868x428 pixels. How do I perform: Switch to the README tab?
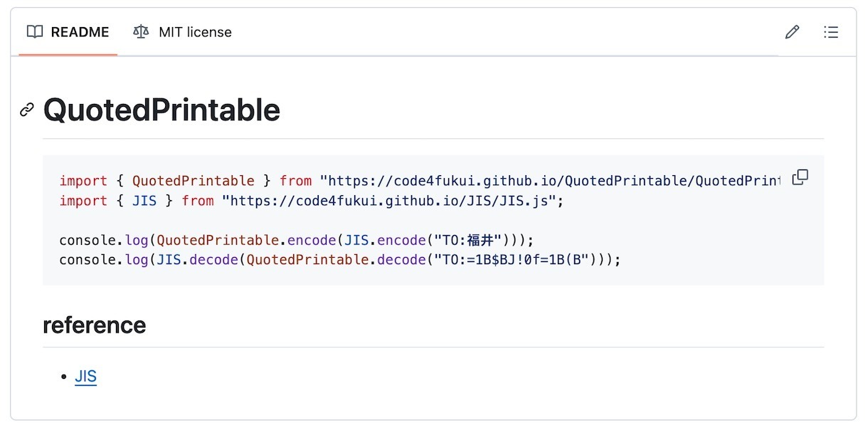(x=68, y=32)
